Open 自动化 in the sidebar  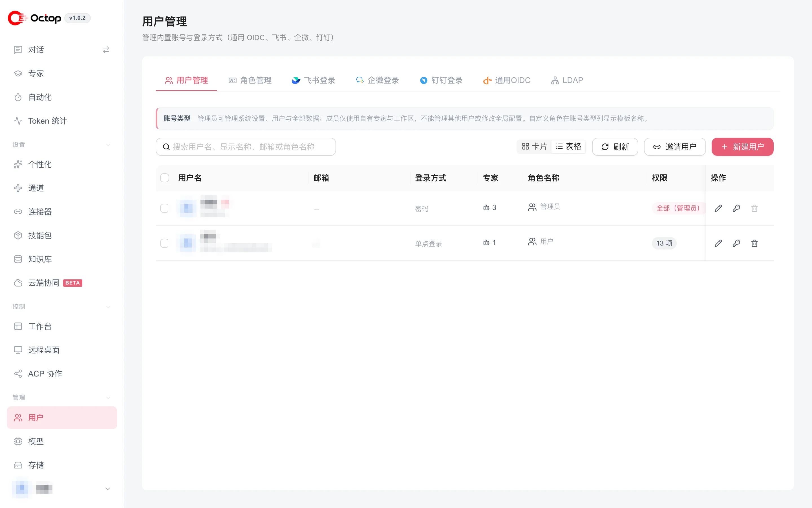pos(62,97)
